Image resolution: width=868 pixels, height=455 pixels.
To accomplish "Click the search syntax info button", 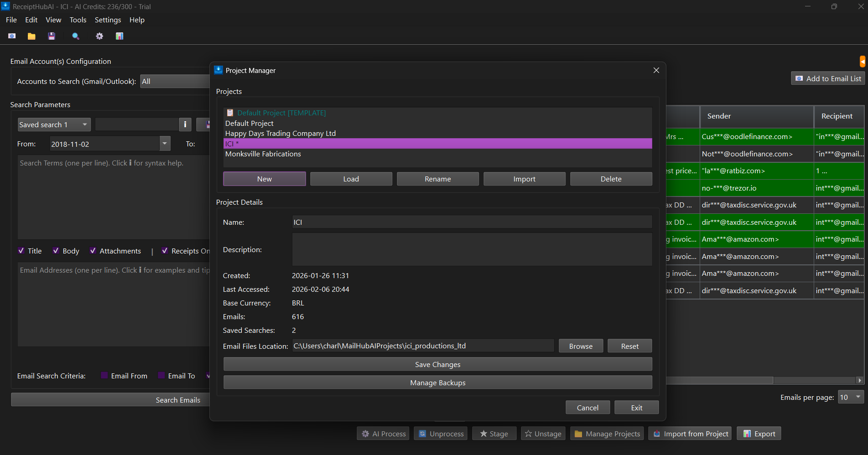I will coord(185,124).
